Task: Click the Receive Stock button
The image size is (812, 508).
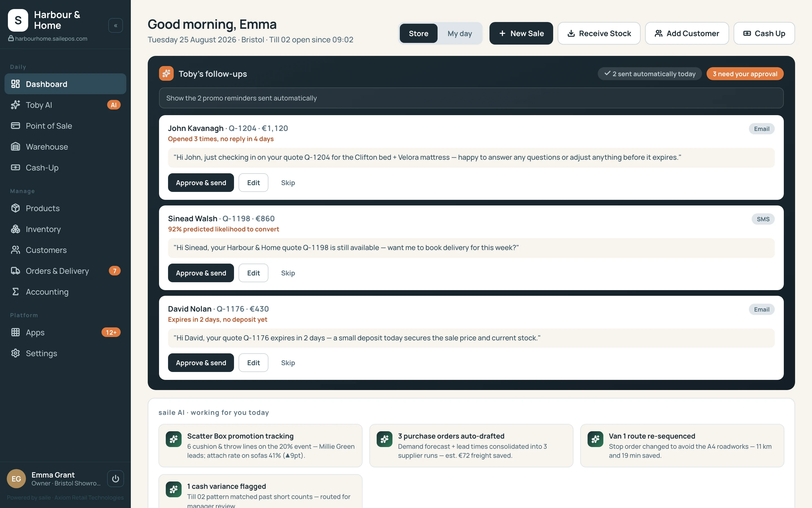Action: click(599, 33)
